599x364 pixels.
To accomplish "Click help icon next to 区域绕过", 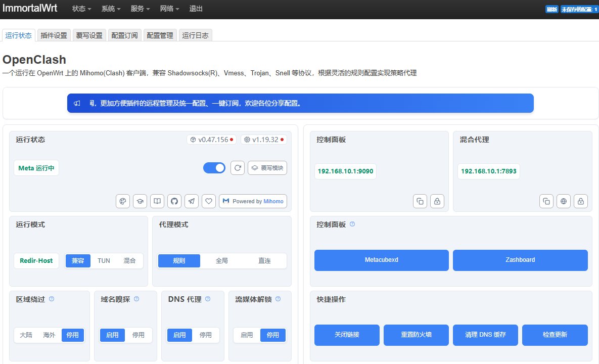I will click(x=52, y=299).
